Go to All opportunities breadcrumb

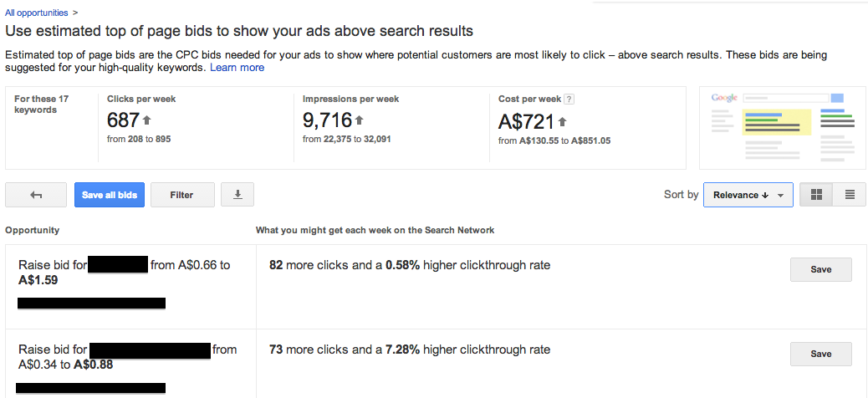[37, 13]
